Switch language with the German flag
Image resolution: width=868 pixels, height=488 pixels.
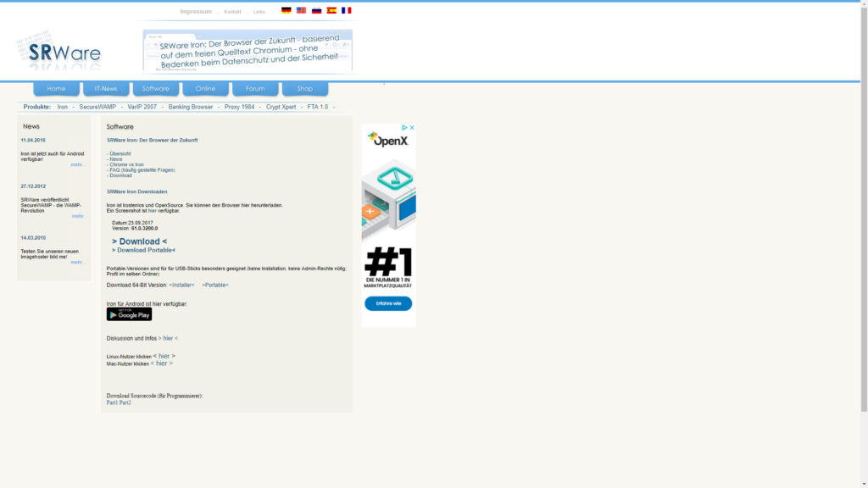pos(287,10)
